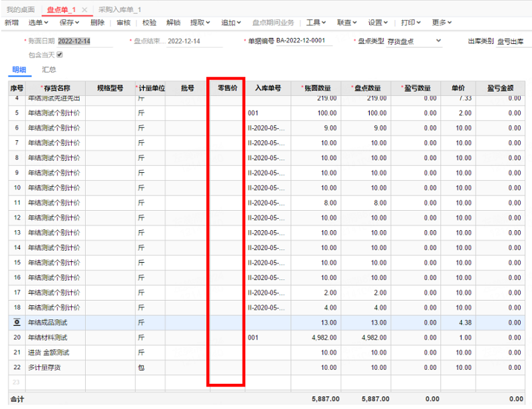
Task: Open 我的桌面 tab
Action: tap(21, 10)
